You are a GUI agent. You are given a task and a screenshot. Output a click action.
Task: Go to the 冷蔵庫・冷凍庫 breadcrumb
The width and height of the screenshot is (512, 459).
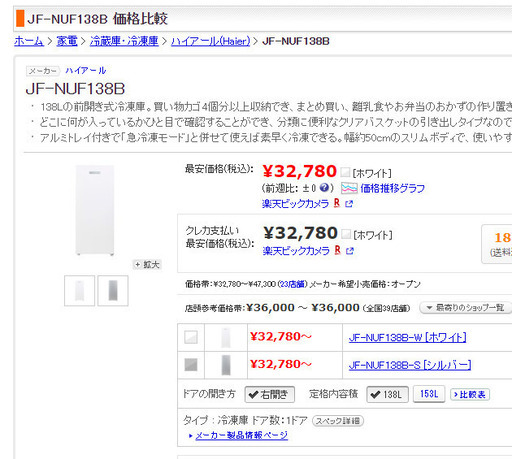click(x=124, y=41)
